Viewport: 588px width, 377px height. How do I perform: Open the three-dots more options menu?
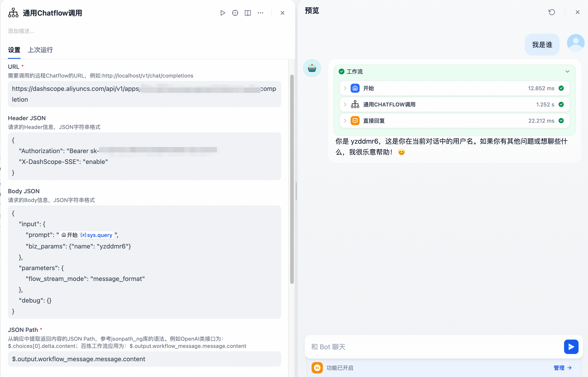(x=260, y=13)
